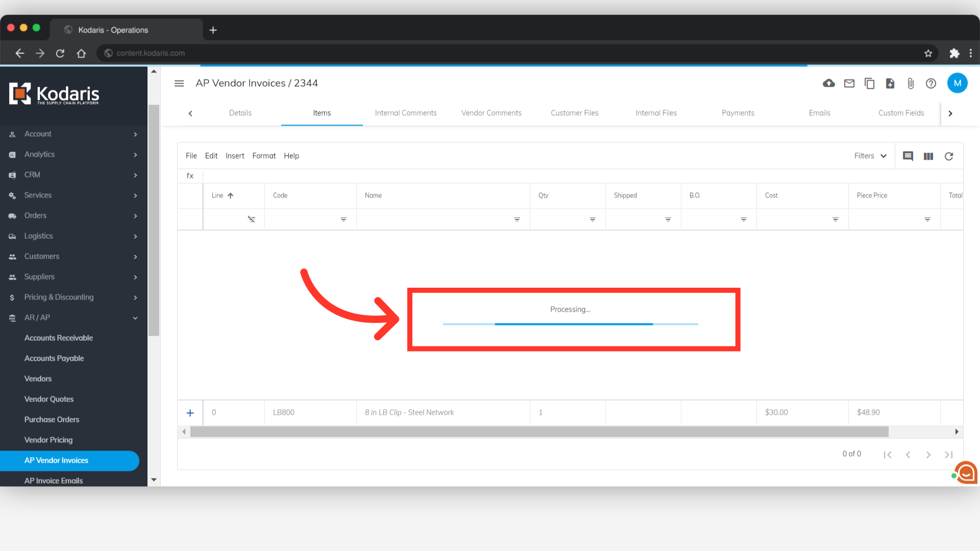Image resolution: width=980 pixels, height=551 pixels.
Task: Open the grid comments icon
Action: click(908, 156)
